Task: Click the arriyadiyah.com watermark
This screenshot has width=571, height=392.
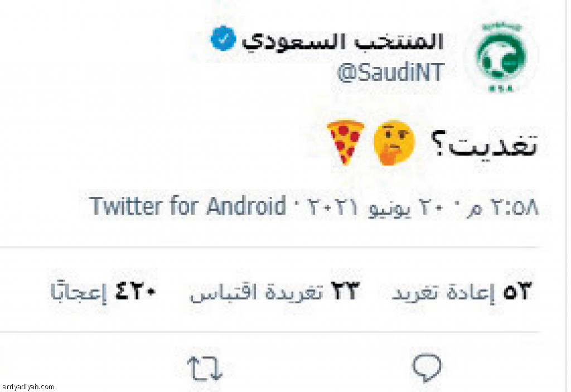Action: tap(28, 386)
